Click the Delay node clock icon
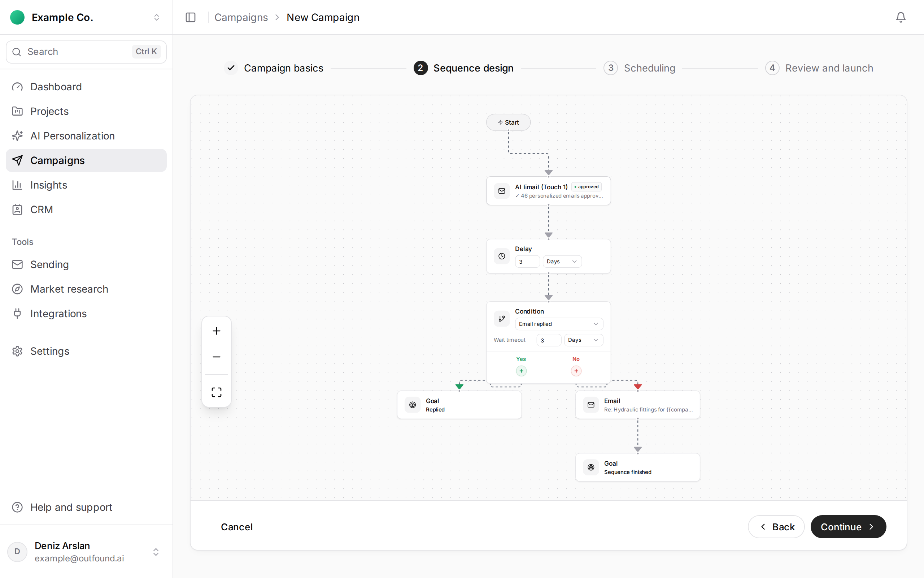Viewport: 924px width, 578px height. pyautogui.click(x=502, y=256)
